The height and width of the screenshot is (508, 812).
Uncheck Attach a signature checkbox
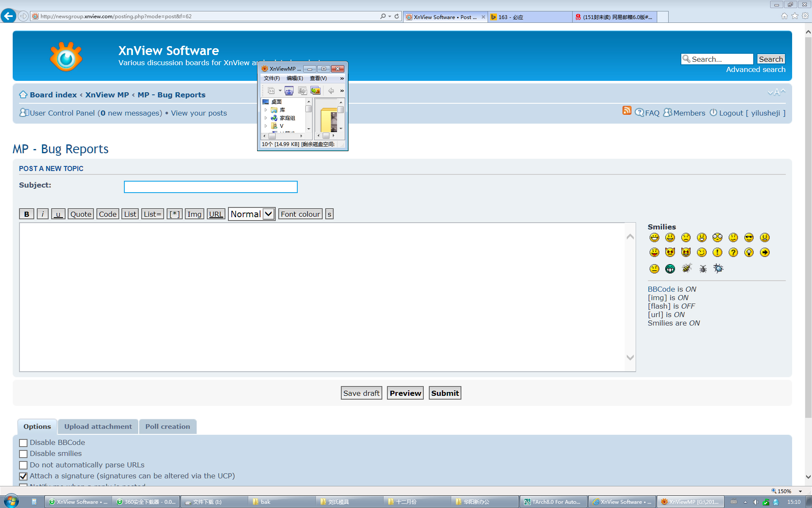23,476
